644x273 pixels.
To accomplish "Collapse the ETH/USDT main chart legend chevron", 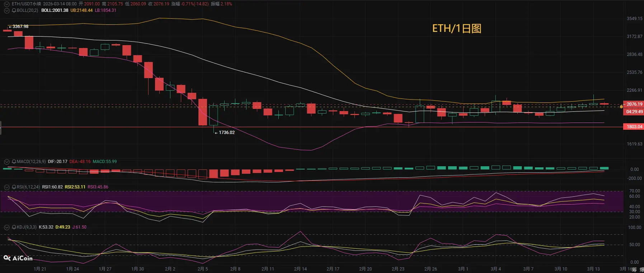I will coord(6,4).
